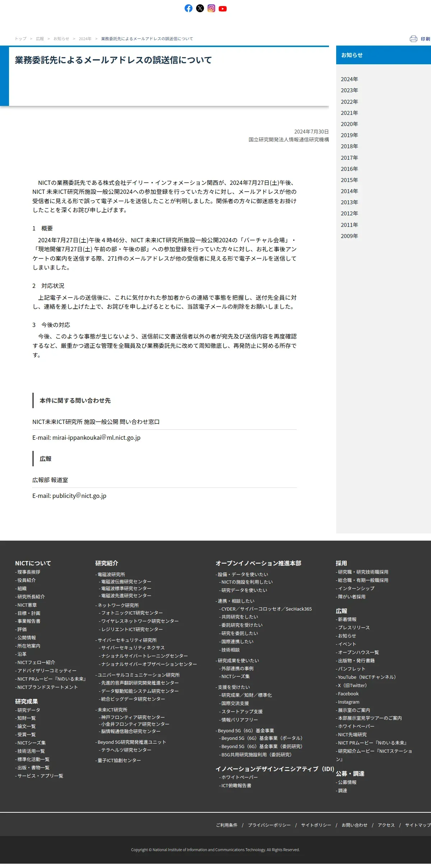Select 2024年 in the sidebar archive
This screenshot has height=868, width=431.
click(x=349, y=79)
